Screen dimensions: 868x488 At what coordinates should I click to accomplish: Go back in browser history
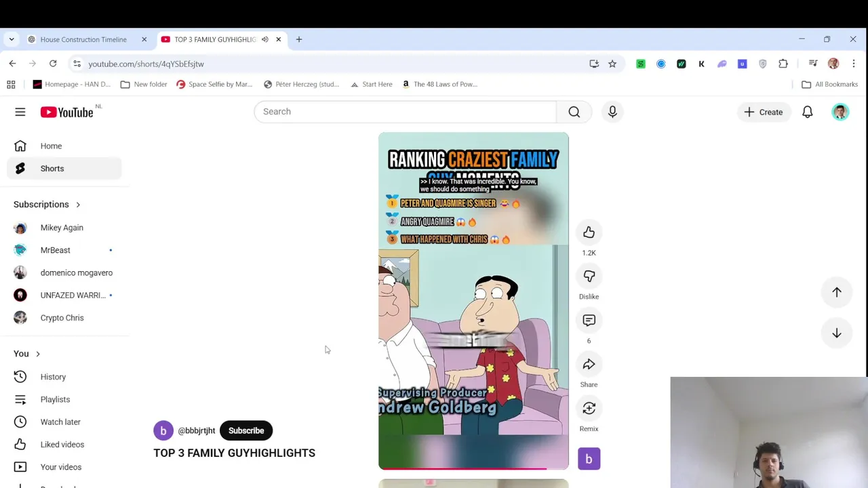pyautogui.click(x=12, y=64)
